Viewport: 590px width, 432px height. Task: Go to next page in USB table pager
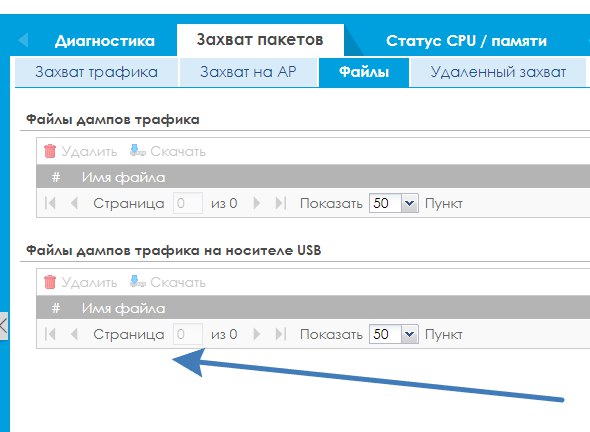click(257, 334)
